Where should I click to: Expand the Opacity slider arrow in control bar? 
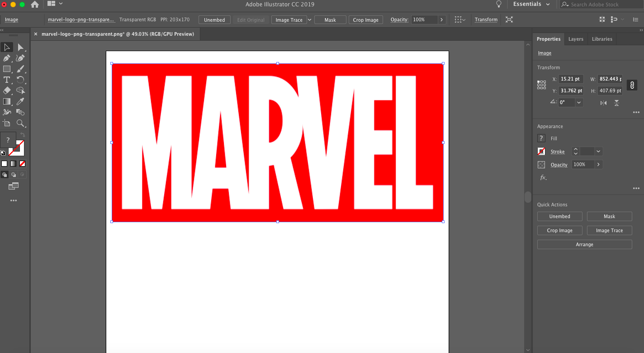tap(442, 19)
